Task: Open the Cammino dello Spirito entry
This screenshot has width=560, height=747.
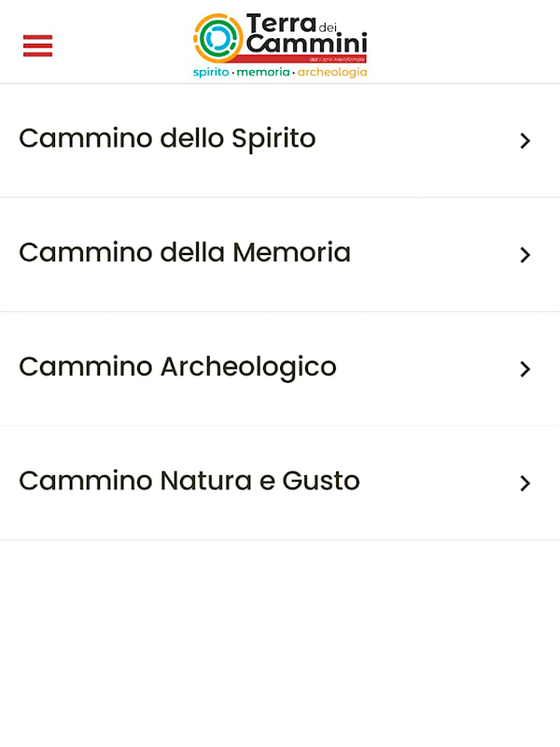Action: [x=167, y=139]
